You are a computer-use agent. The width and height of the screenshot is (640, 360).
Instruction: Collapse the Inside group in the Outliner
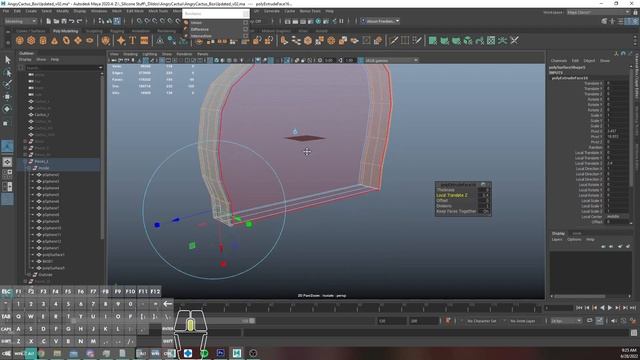29,168
